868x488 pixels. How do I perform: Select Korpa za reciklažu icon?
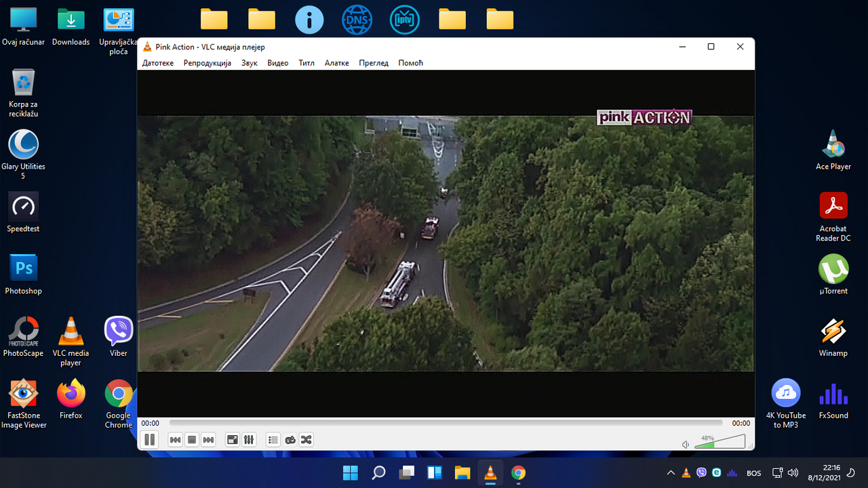24,93
